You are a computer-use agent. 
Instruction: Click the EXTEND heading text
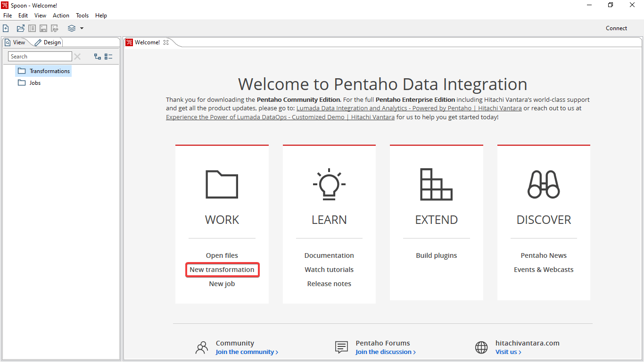click(437, 220)
